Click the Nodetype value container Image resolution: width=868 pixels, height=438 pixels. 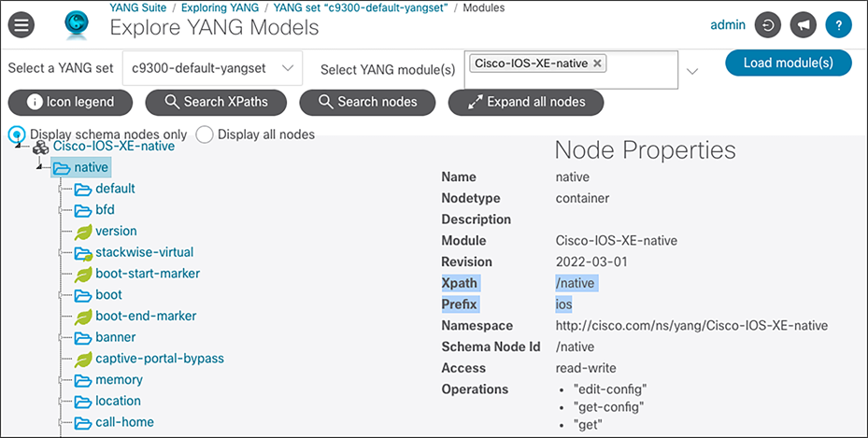(x=582, y=199)
